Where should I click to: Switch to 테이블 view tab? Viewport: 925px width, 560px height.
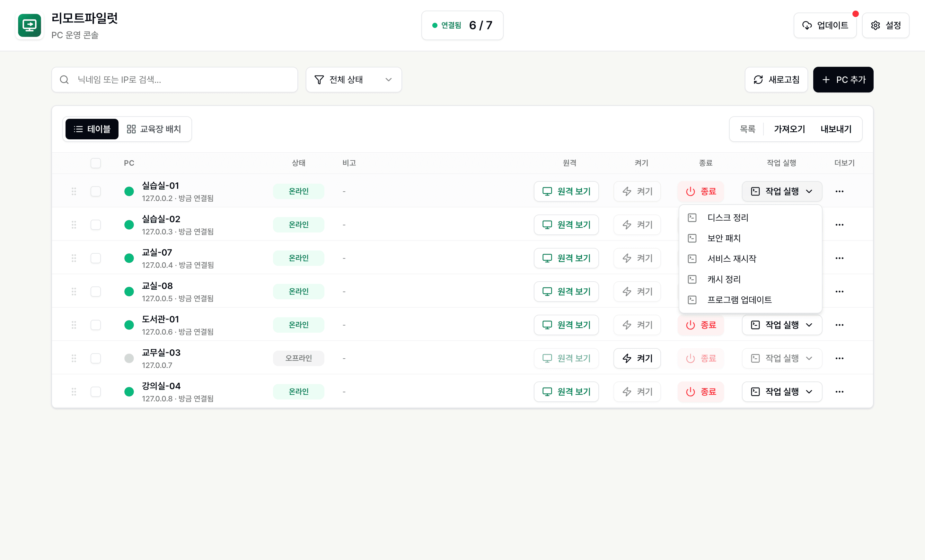tap(92, 129)
